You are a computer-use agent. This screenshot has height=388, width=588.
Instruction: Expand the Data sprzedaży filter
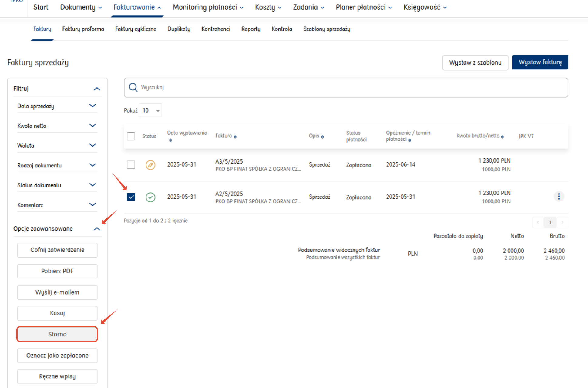(x=92, y=106)
